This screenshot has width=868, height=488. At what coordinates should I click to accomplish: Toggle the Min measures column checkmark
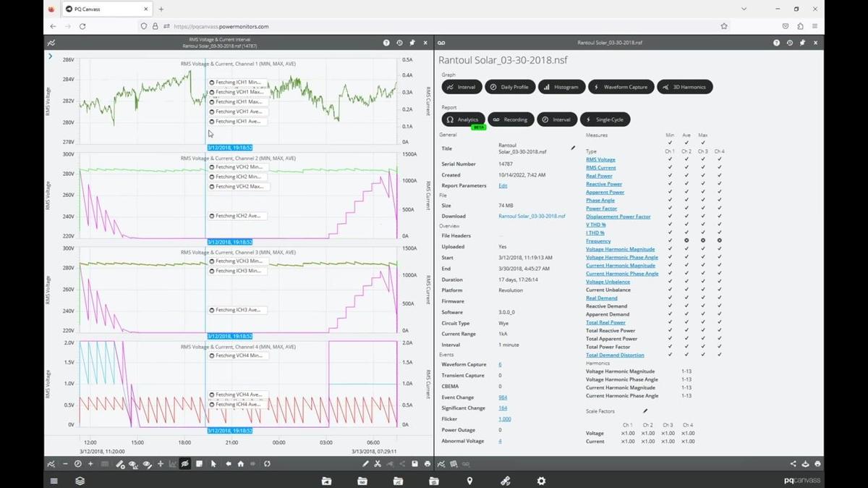click(x=670, y=143)
